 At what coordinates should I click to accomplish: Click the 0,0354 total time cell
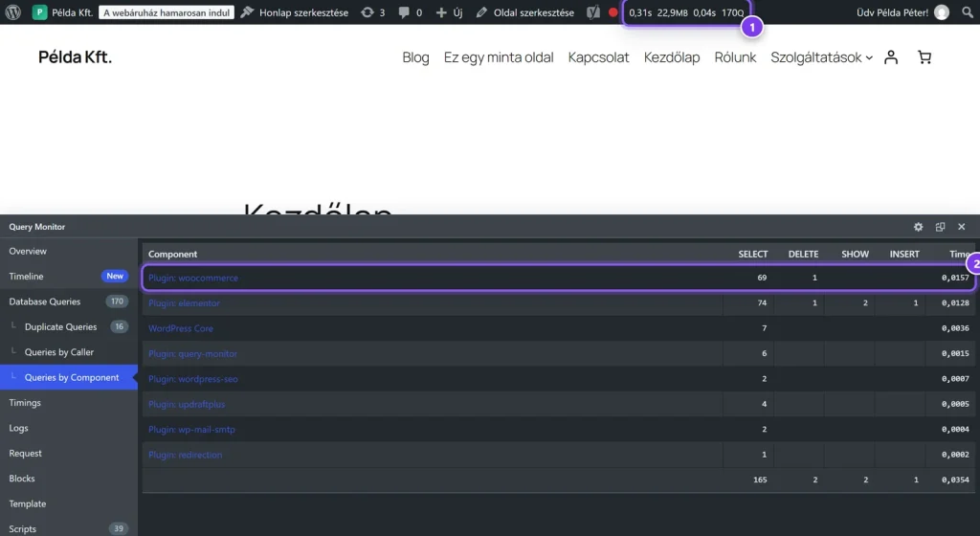coord(955,480)
